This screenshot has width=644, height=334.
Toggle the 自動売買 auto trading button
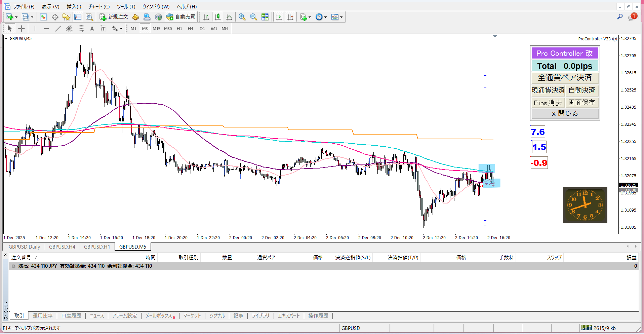181,17
